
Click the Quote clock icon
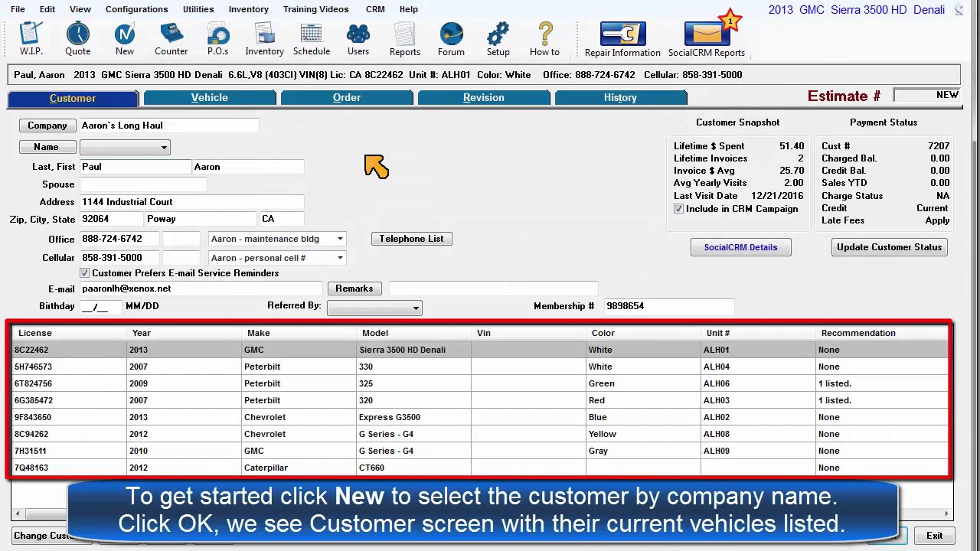coord(77,38)
